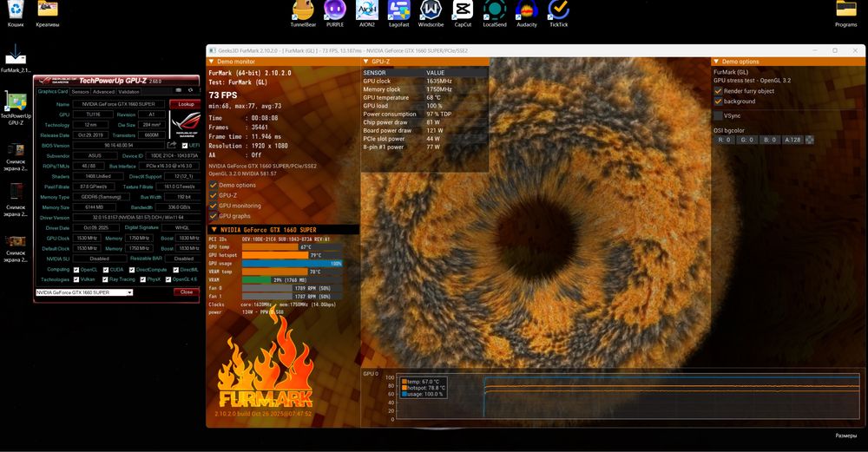The height and width of the screenshot is (452, 868).
Task: Open the AION2 desktop shortcut
Action: coord(367,14)
